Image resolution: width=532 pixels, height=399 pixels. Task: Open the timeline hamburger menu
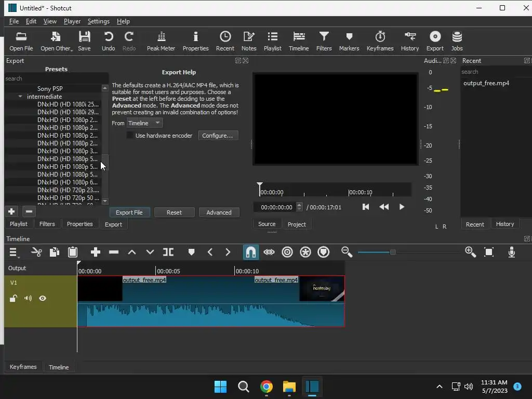point(14,252)
